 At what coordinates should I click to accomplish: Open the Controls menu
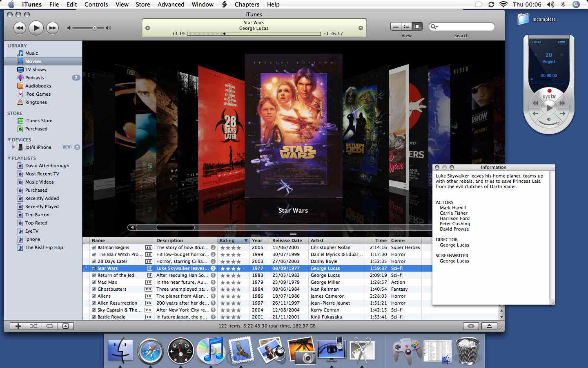tap(96, 4)
